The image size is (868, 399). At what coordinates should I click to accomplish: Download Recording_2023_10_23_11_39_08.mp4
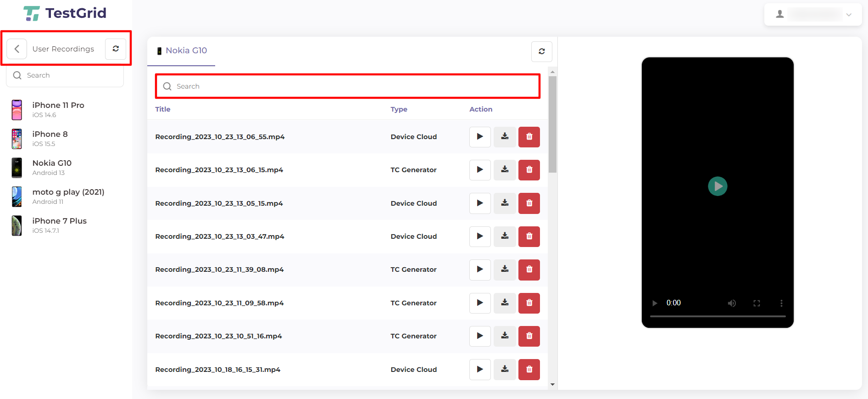pos(505,270)
